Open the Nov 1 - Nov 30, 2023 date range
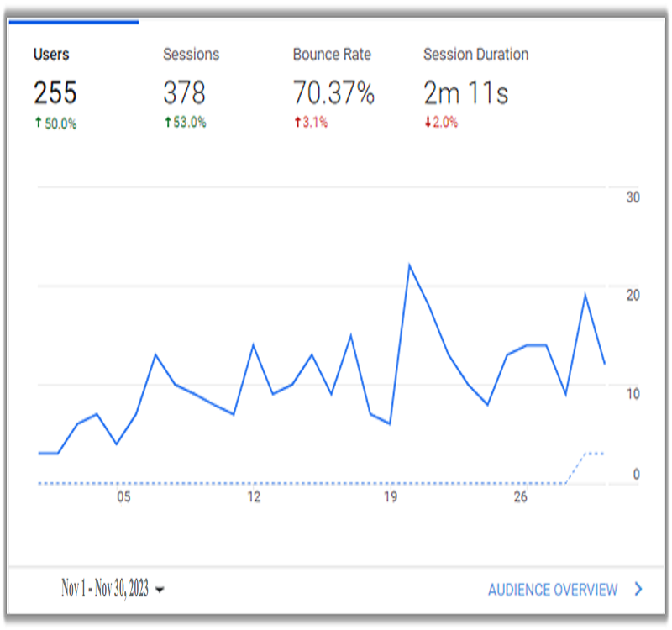Image resolution: width=672 pixels, height=630 pixels. 105,589
